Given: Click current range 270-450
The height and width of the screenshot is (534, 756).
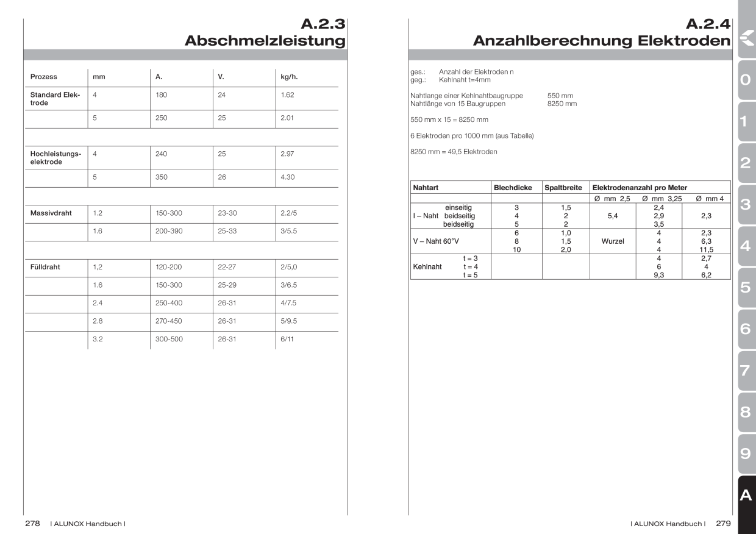Looking at the screenshot, I should click(x=169, y=321).
